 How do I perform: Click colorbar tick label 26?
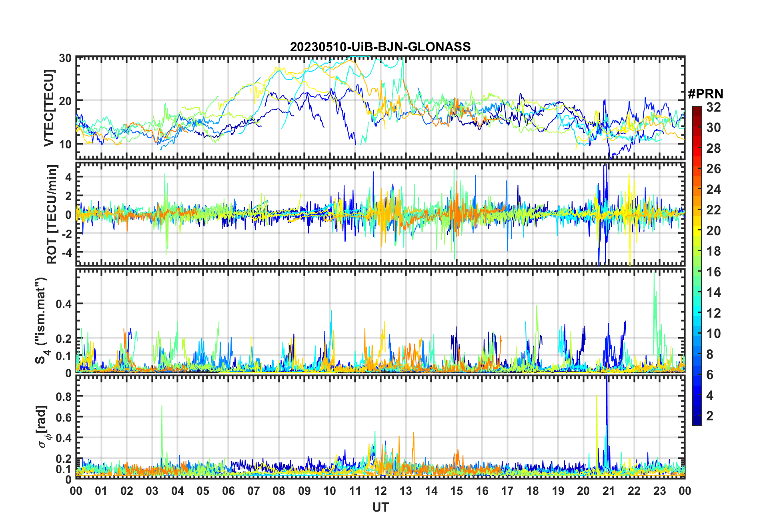pyautogui.click(x=713, y=169)
